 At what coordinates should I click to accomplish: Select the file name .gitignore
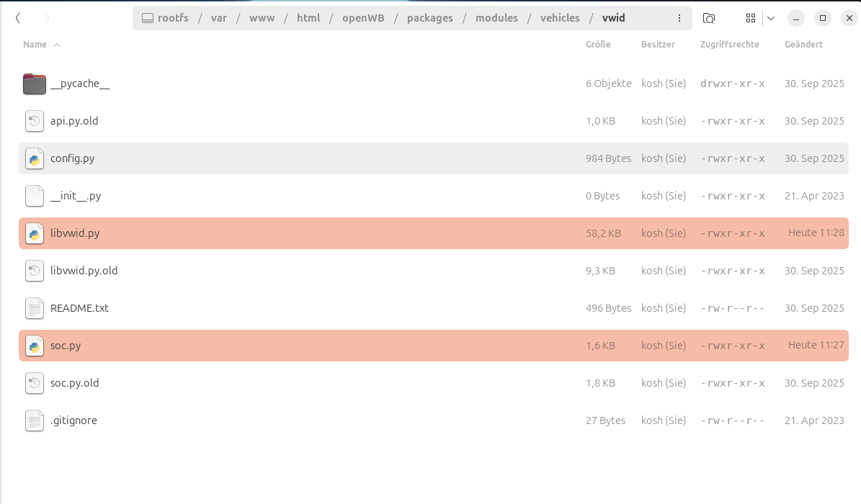(73, 420)
